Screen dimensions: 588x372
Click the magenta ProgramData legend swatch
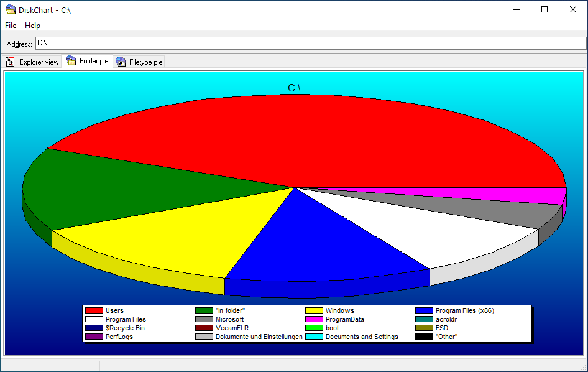coord(314,319)
